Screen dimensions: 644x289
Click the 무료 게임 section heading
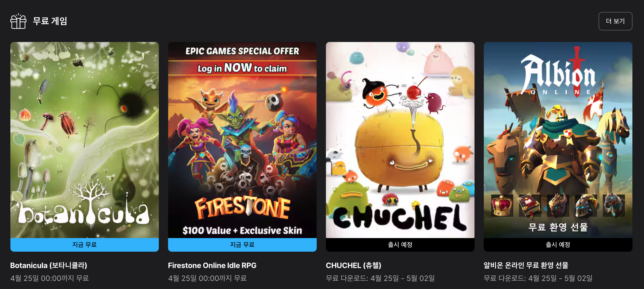pyautogui.click(x=50, y=21)
